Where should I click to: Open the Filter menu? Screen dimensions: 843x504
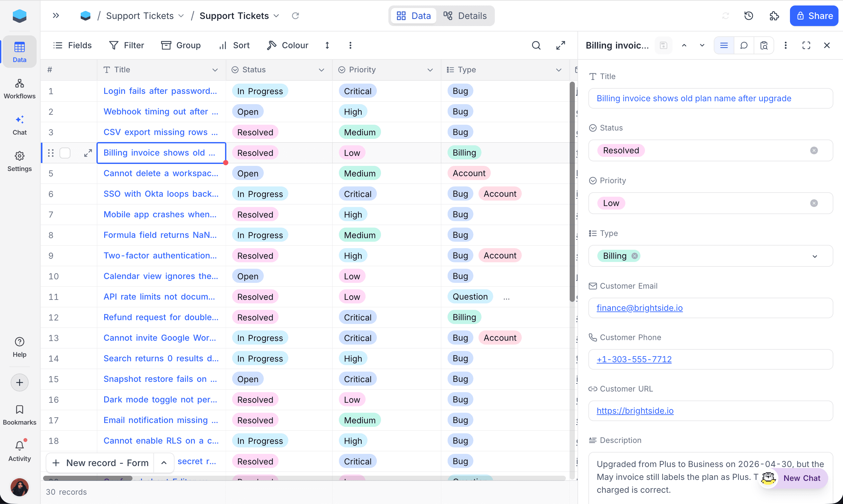point(126,45)
